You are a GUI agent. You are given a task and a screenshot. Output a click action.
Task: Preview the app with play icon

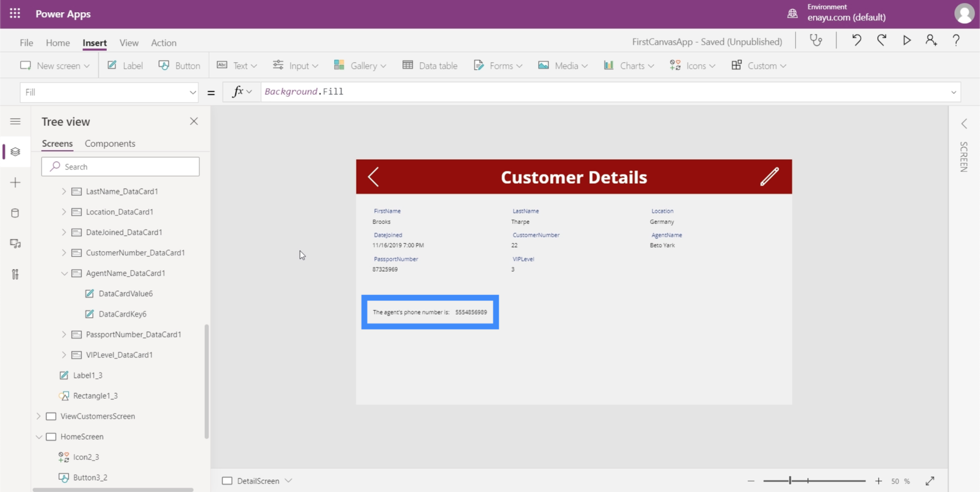coord(907,40)
